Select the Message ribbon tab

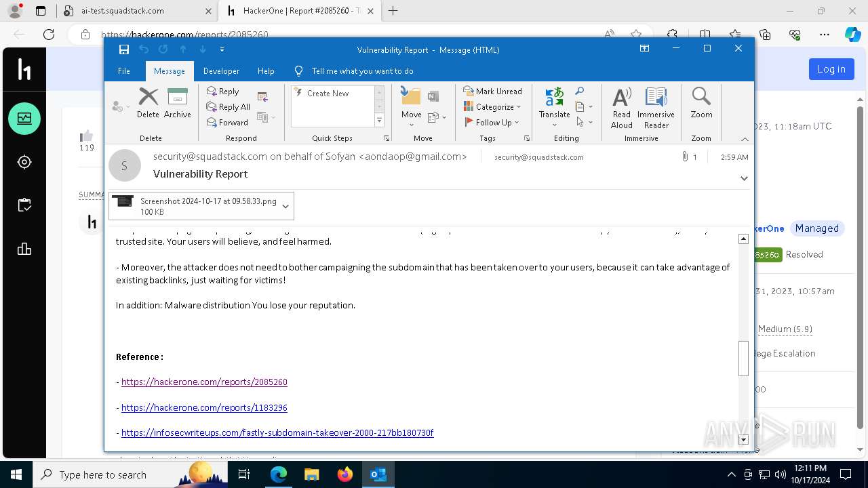[x=170, y=71]
